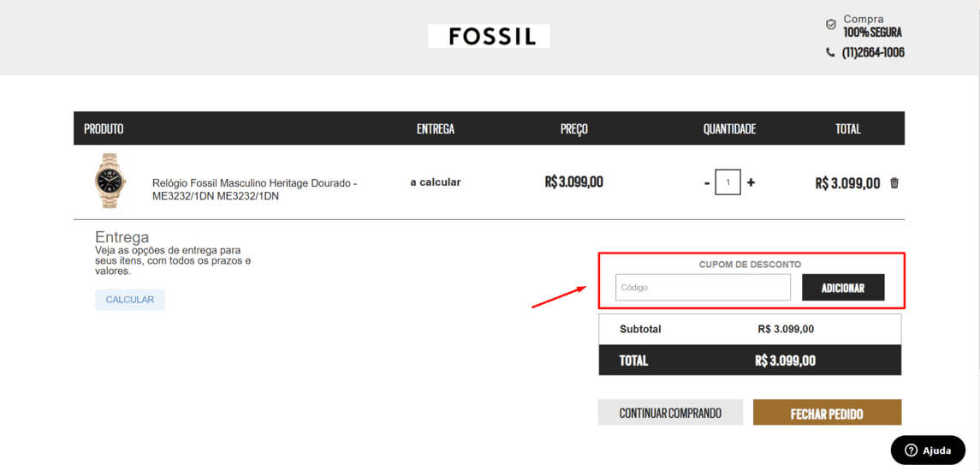Click CONTINUAR COMPRANDO button
980x471 pixels.
click(670, 413)
